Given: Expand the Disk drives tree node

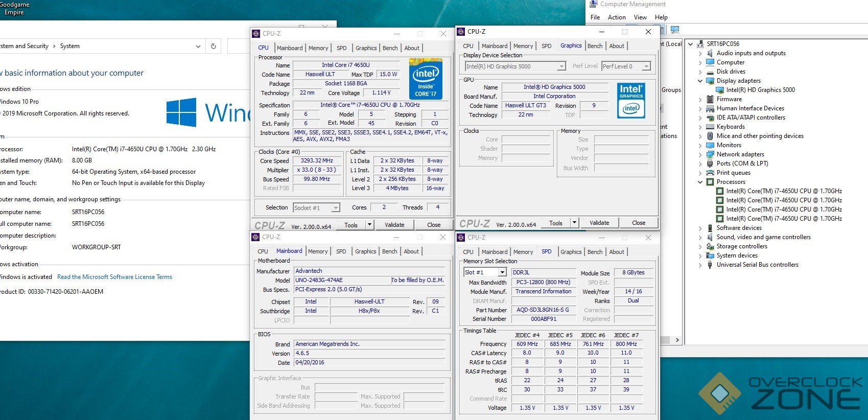Looking at the screenshot, I should click(x=700, y=72).
